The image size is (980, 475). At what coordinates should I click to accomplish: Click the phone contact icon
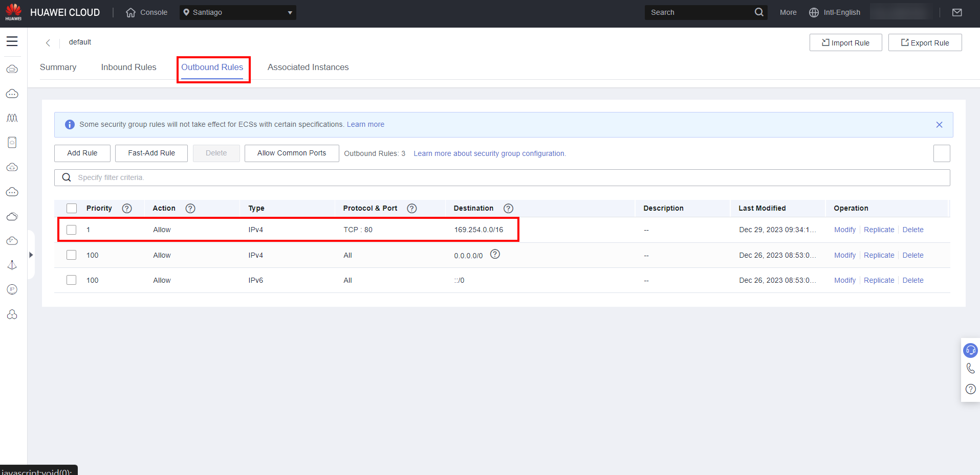(x=970, y=369)
